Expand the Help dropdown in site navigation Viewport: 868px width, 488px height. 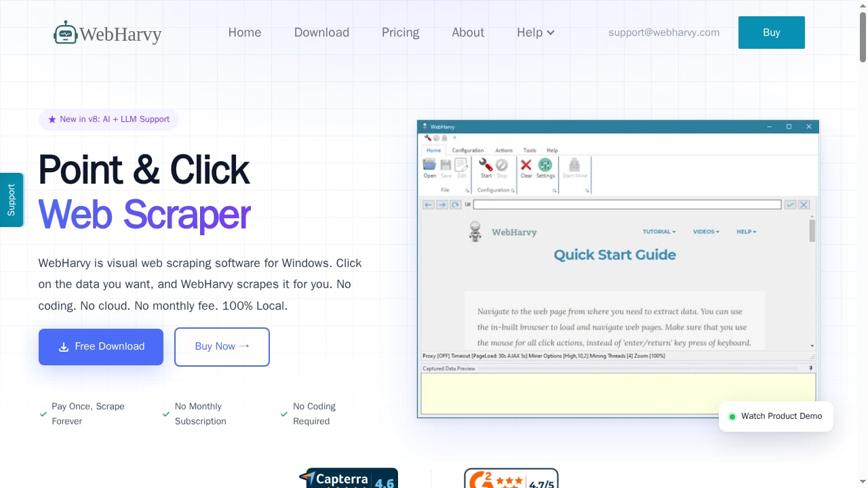coord(536,33)
